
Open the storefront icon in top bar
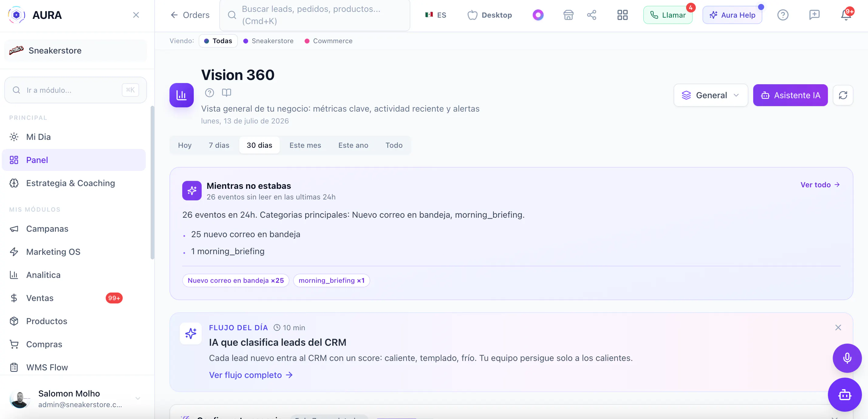point(568,15)
